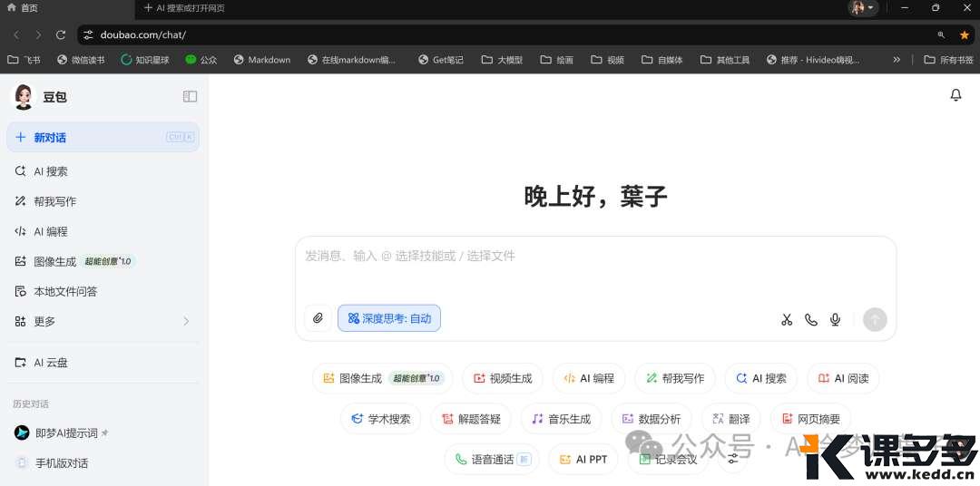The image size is (980, 486).
Task: Click the scissors screenshot icon
Action: point(787,319)
